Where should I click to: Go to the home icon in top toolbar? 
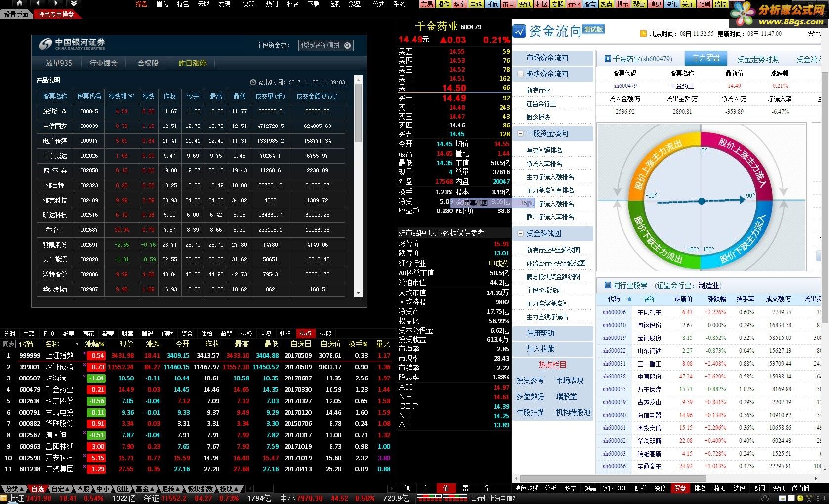[x=19, y=3]
